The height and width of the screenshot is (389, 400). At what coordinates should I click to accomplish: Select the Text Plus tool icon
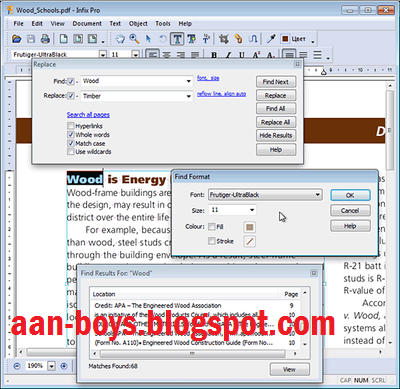(x=191, y=39)
